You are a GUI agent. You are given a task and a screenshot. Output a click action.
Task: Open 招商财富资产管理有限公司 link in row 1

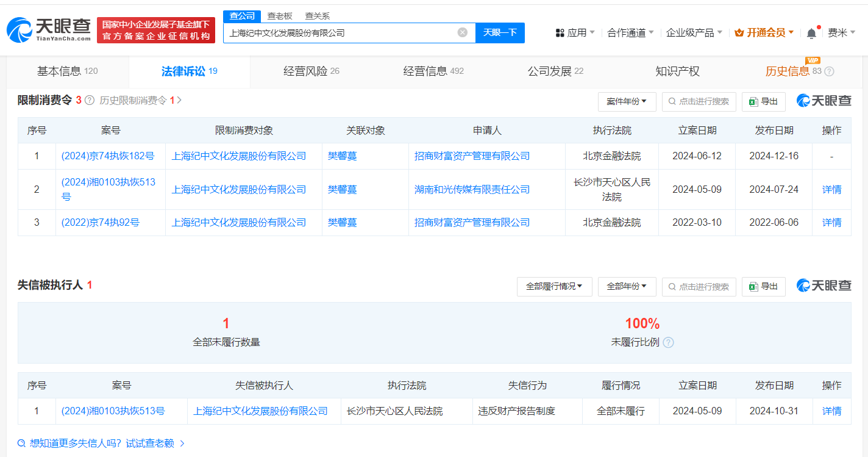click(472, 156)
